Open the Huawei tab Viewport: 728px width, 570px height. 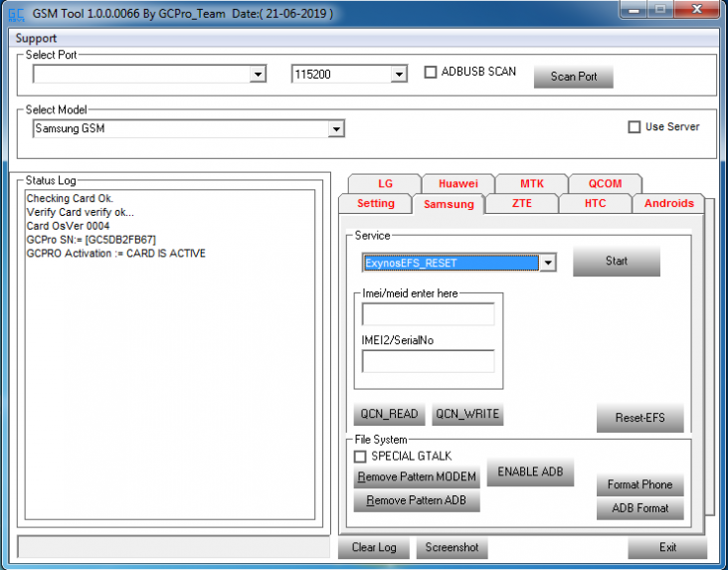click(x=458, y=183)
